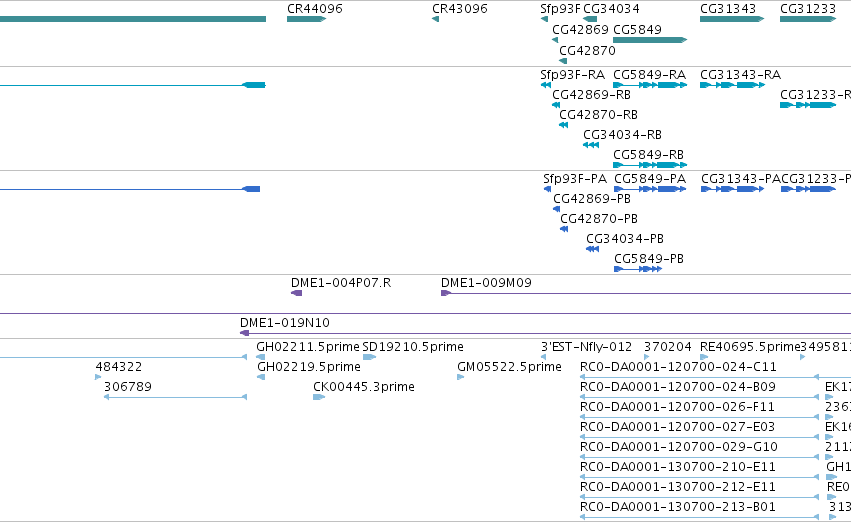Open the CG31233 gene label
This screenshot has width=851, height=522.
click(x=808, y=9)
